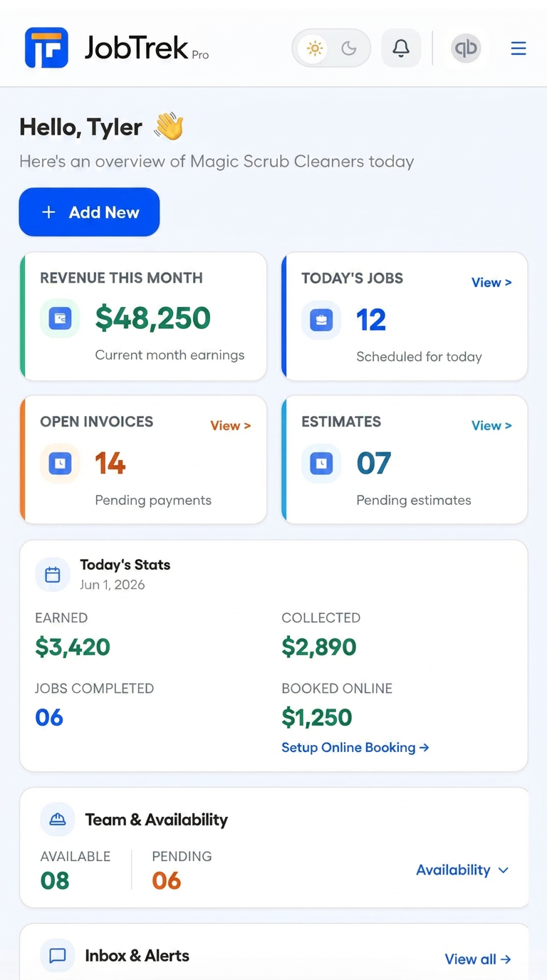547x980 pixels.
Task: Click the Scheduled for today caption
Action: click(420, 357)
